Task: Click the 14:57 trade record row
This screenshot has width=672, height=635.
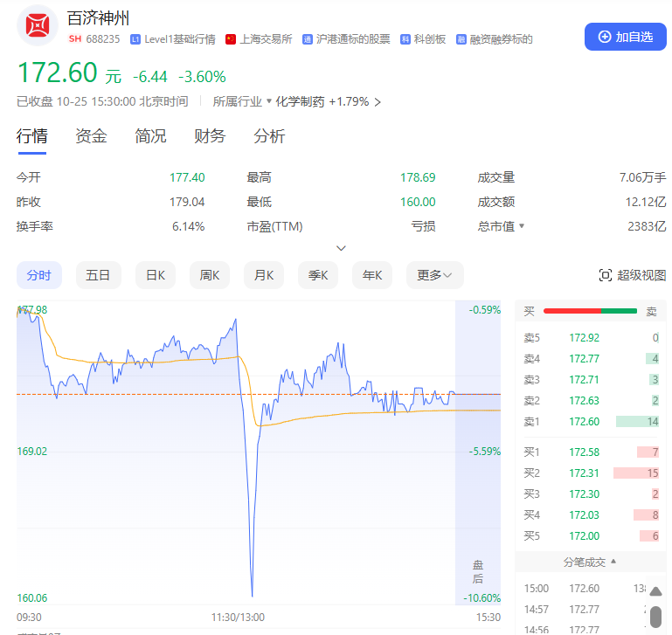Action: pos(585,610)
